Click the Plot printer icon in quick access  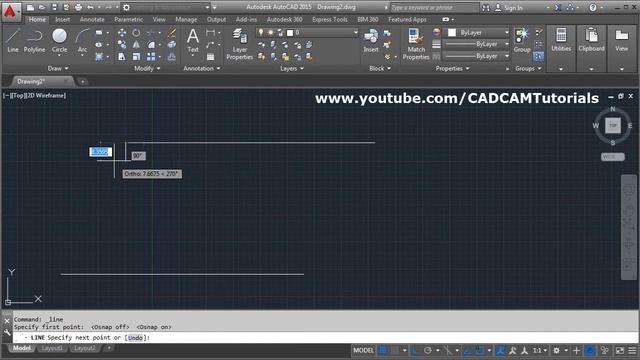coord(78,7)
